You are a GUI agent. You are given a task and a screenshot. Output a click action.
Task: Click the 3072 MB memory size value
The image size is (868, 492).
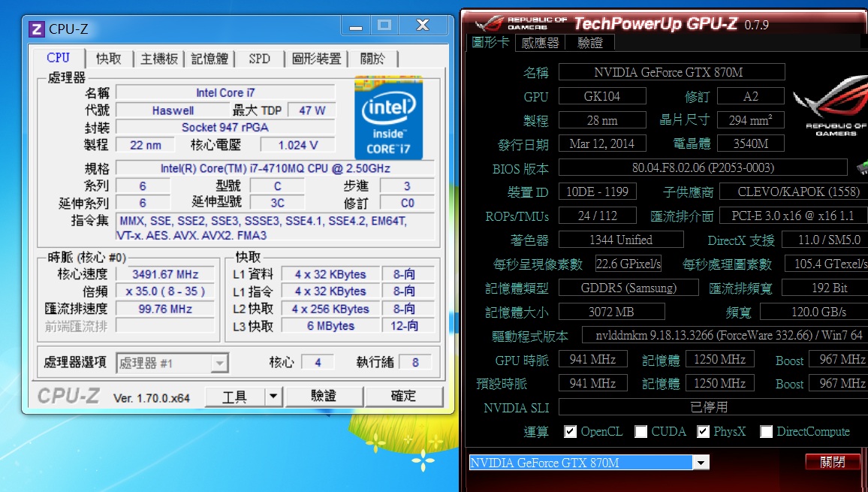click(612, 312)
